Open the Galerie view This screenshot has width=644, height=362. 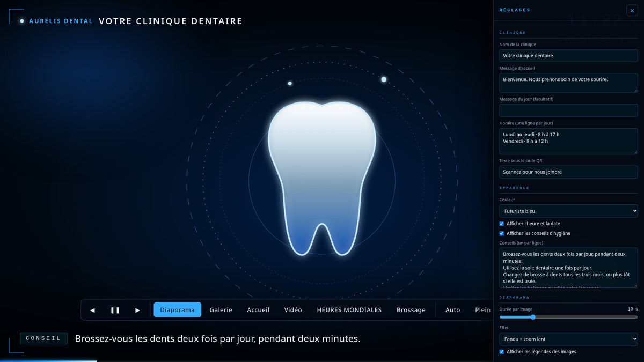pyautogui.click(x=221, y=310)
